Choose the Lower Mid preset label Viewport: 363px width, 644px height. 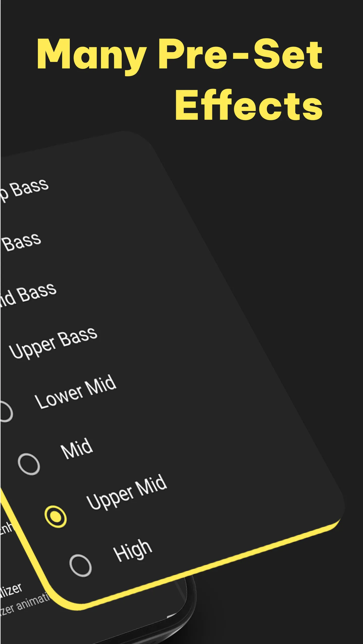[x=76, y=392]
